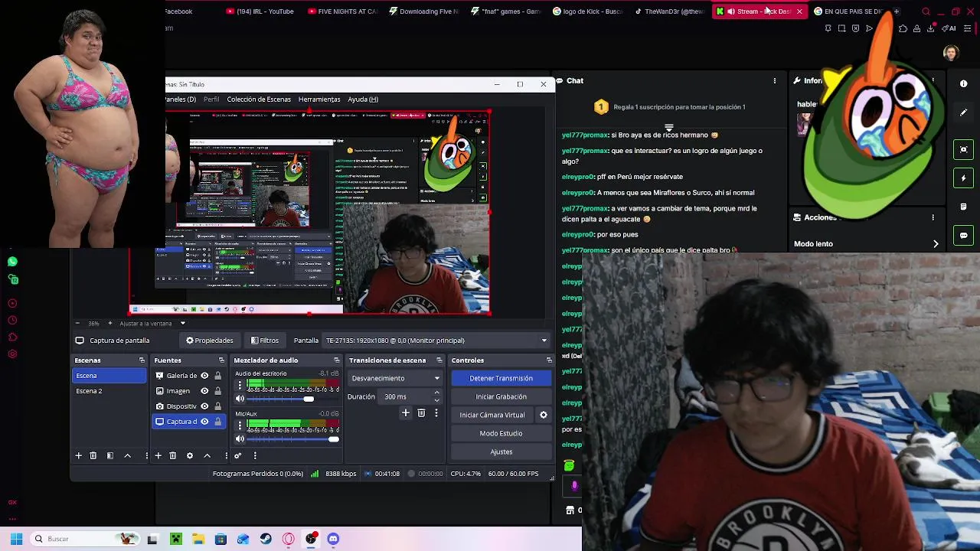Switch to logo de Kick browser tab
The image size is (980, 551).
(588, 11)
